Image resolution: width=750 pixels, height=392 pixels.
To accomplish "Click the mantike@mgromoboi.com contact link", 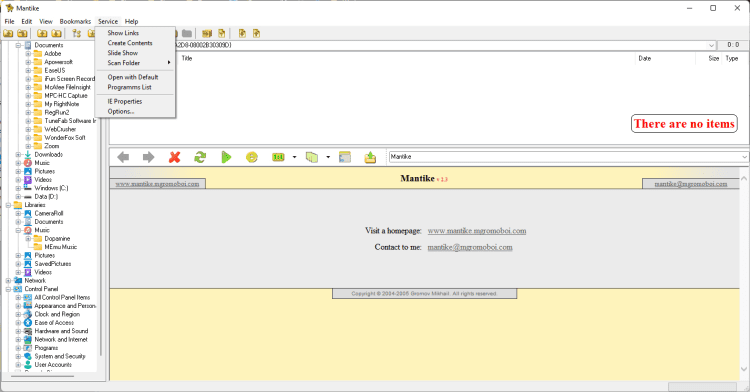I will (470, 247).
